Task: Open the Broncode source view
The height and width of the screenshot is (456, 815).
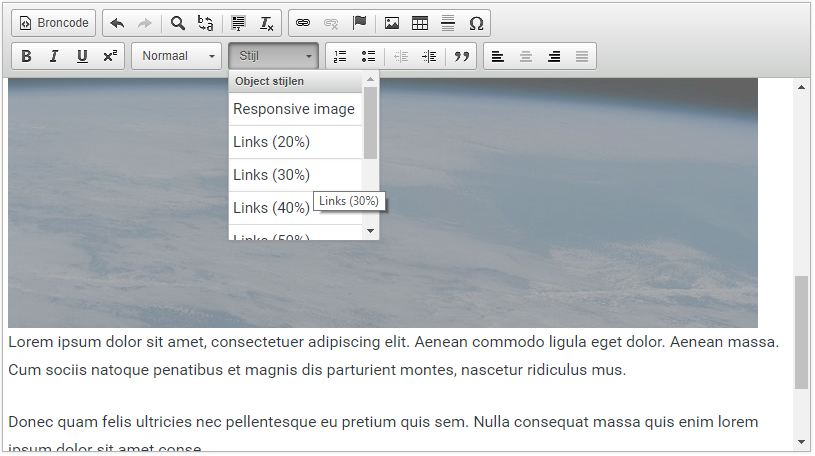Action: coord(54,23)
